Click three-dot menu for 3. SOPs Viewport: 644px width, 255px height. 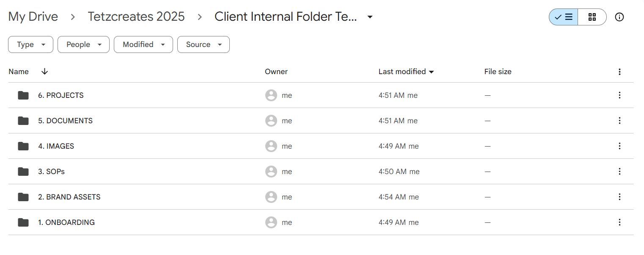[x=619, y=172]
